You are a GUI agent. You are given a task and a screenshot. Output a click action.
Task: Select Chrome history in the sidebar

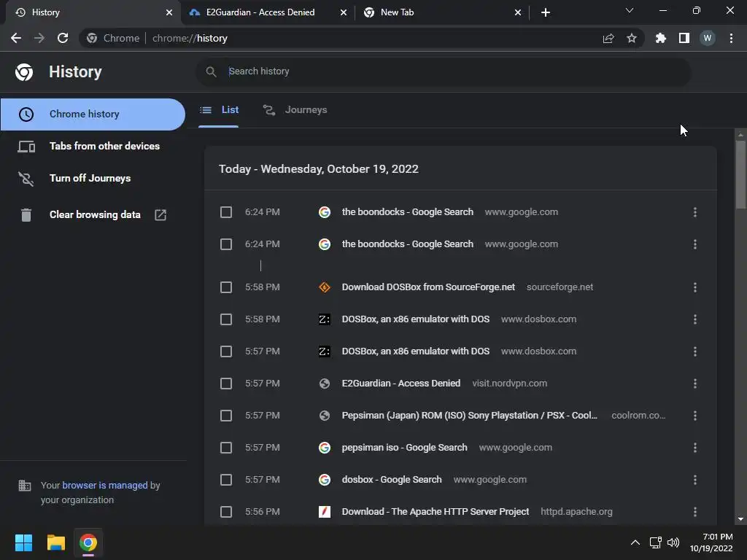coord(93,114)
